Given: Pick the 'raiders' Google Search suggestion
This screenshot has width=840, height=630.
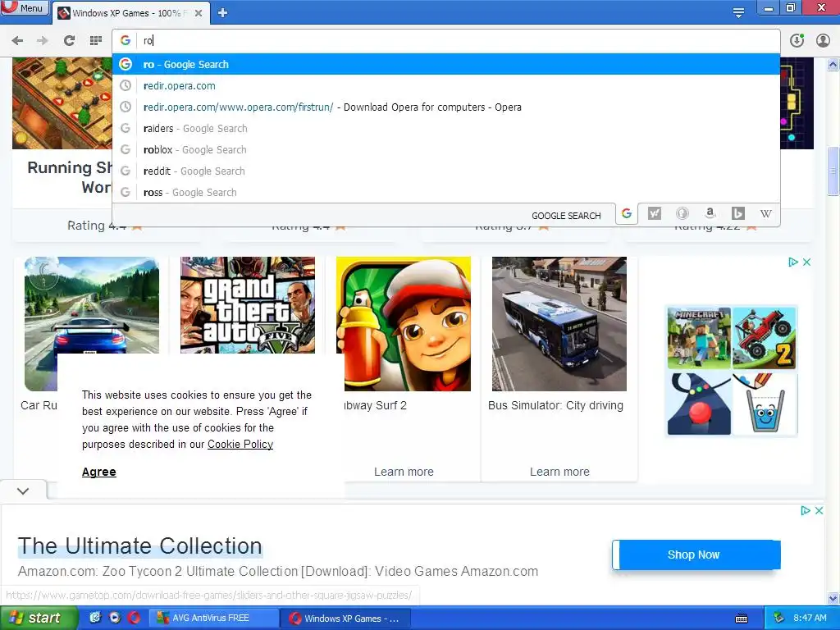Looking at the screenshot, I should (x=445, y=129).
